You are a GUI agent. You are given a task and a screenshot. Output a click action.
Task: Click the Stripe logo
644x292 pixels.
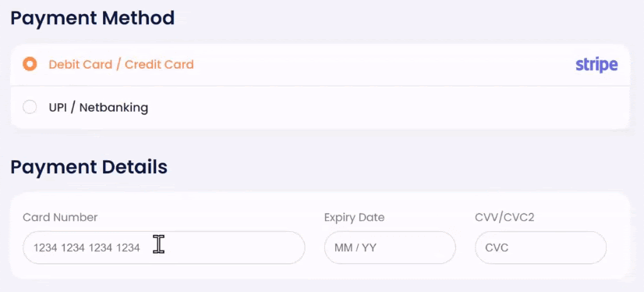point(596,65)
